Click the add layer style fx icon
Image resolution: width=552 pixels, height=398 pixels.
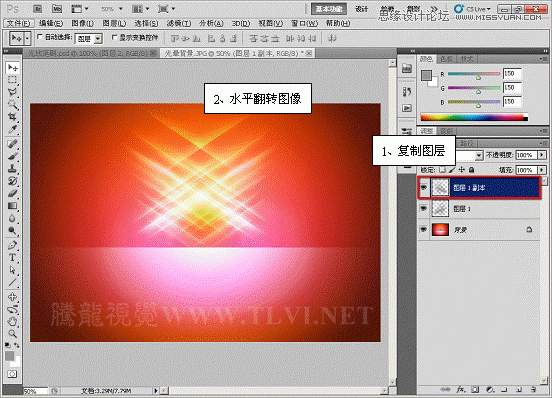tap(460, 390)
